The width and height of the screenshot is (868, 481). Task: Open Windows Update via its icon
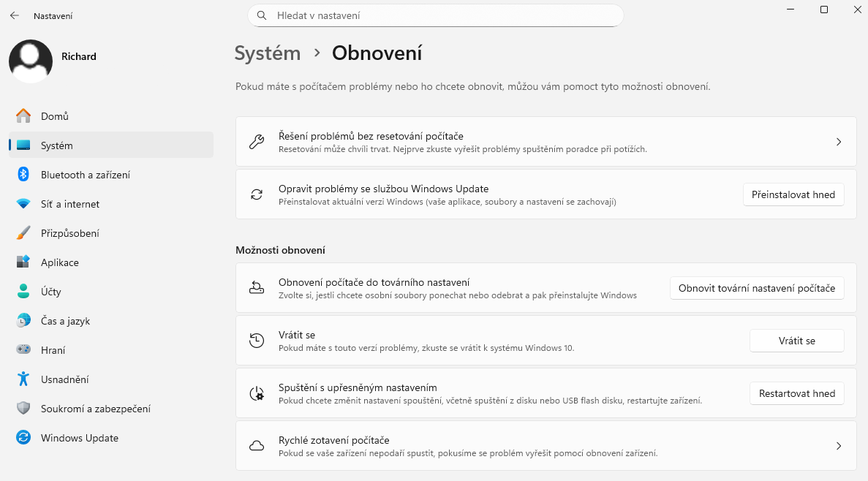tap(21, 438)
